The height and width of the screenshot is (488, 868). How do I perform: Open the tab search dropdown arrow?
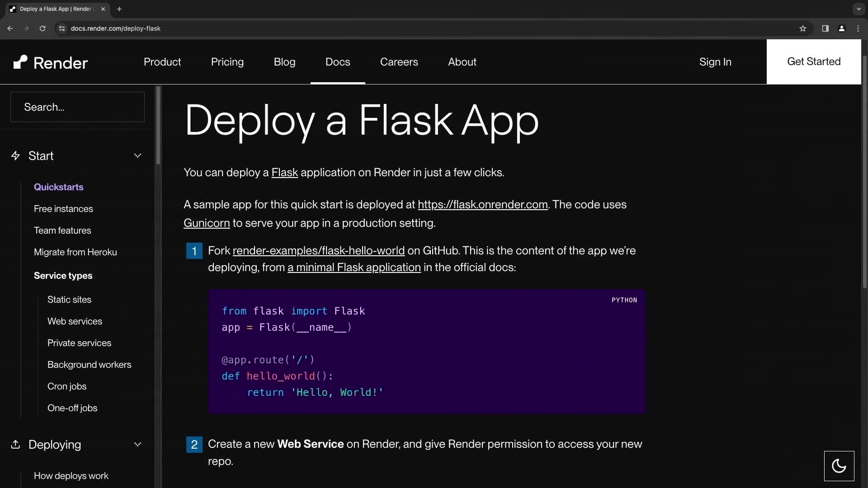pos(858,9)
